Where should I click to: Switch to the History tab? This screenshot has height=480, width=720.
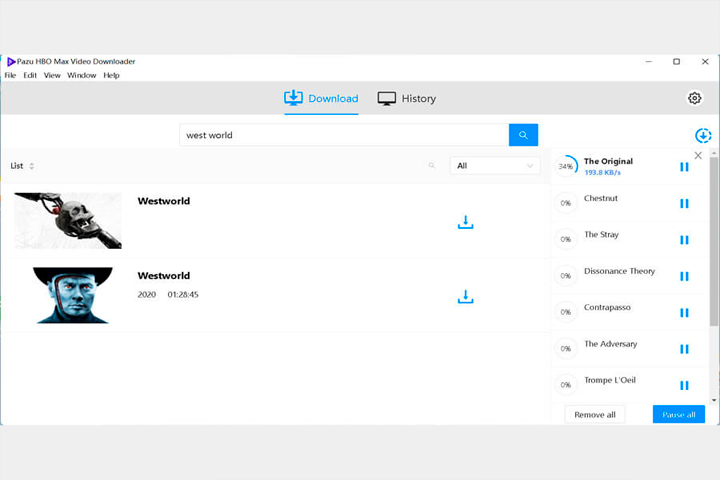coord(407,98)
